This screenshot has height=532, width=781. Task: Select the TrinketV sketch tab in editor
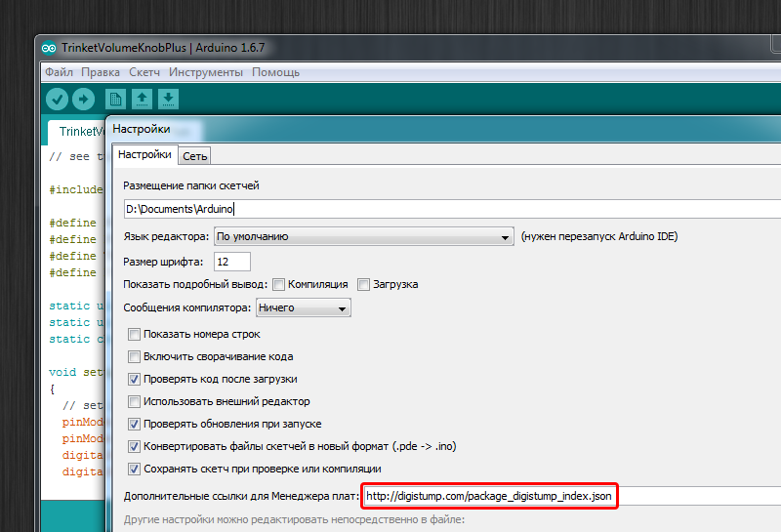click(77, 132)
